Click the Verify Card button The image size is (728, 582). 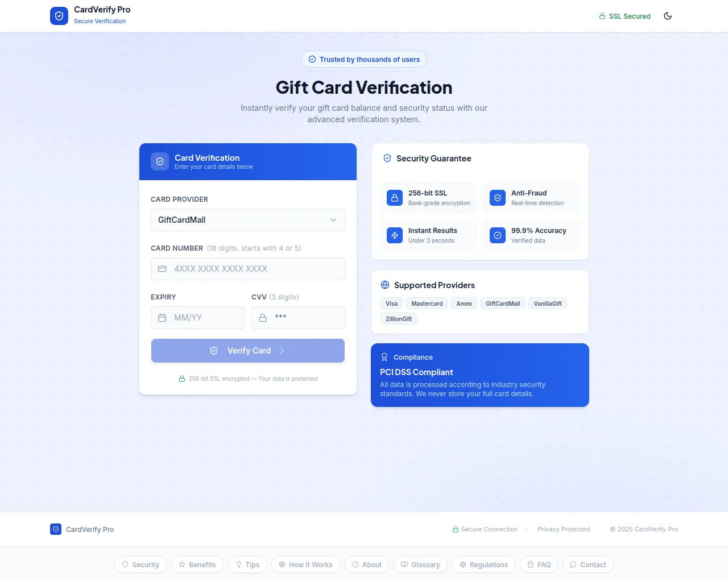pyautogui.click(x=248, y=351)
